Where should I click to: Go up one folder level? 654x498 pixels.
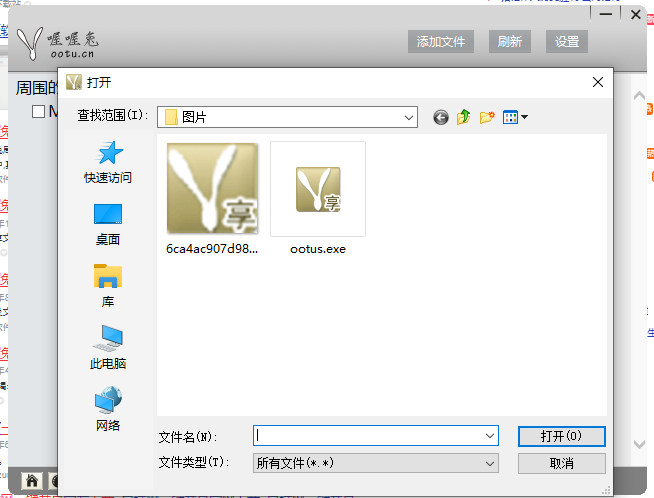[x=463, y=117]
